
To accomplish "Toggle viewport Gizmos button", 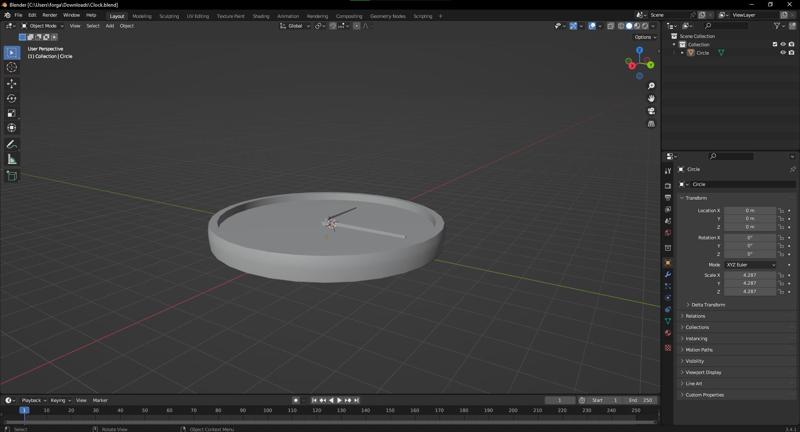I will coord(573,26).
